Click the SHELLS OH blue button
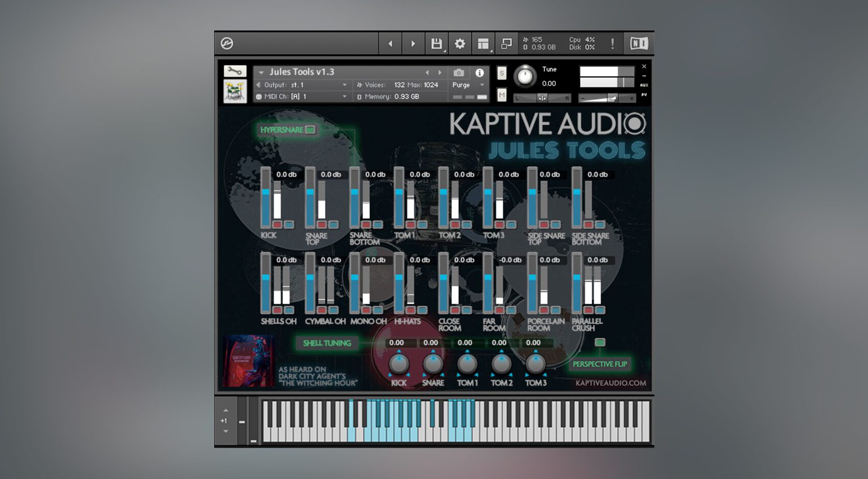 pyautogui.click(x=289, y=310)
